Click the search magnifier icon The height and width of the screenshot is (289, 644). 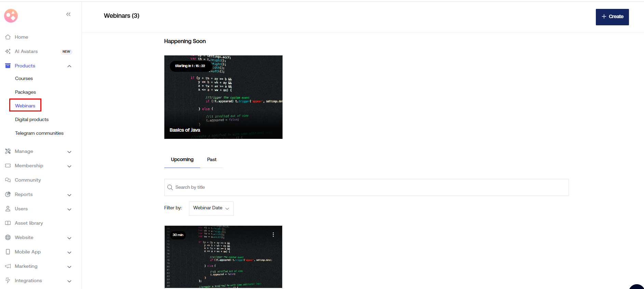point(170,187)
